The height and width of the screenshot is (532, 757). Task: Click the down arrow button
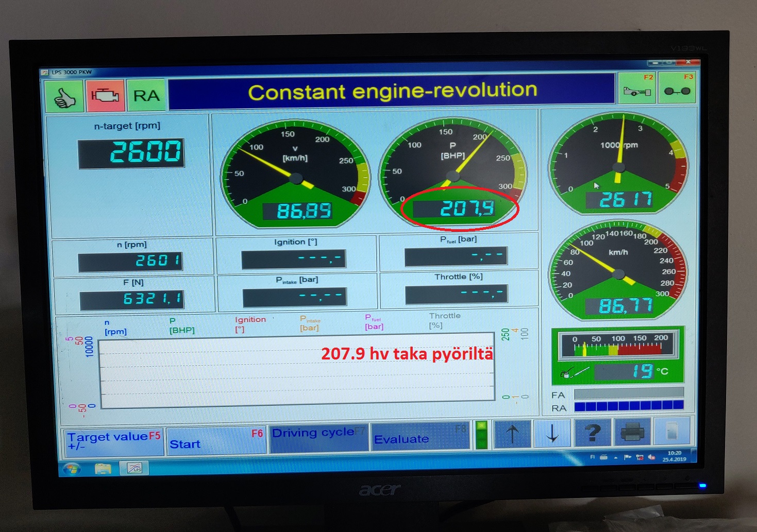(x=552, y=434)
